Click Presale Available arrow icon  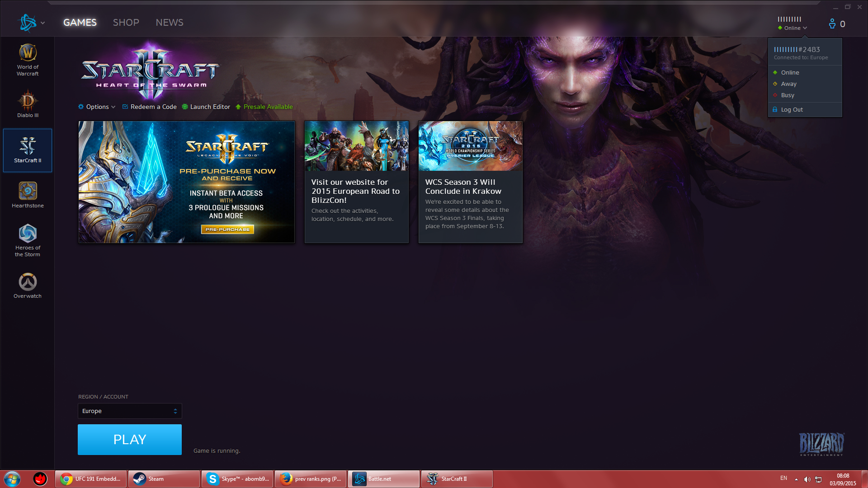coord(238,107)
